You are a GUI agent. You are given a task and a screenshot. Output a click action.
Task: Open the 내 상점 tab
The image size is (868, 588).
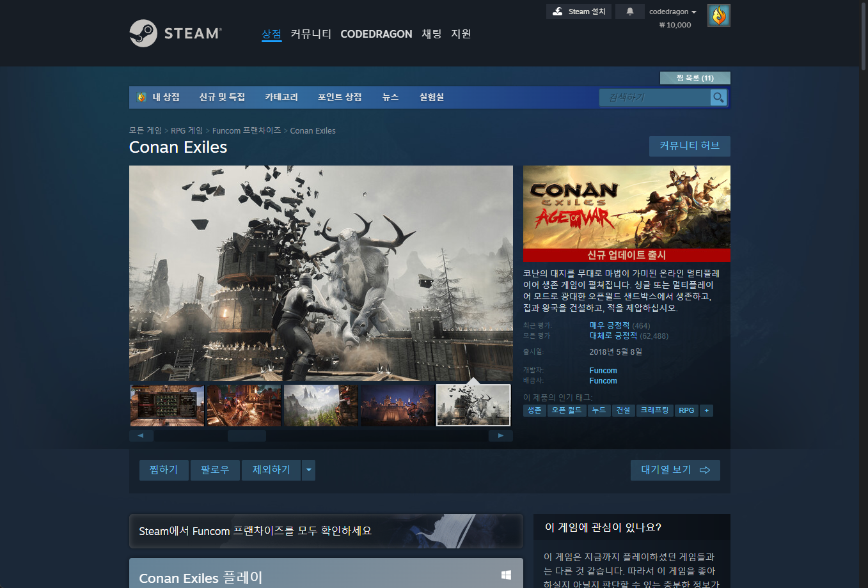[159, 97]
